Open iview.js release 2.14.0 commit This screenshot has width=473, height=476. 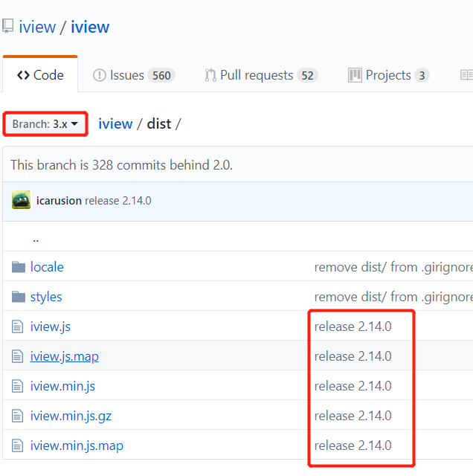coord(353,327)
